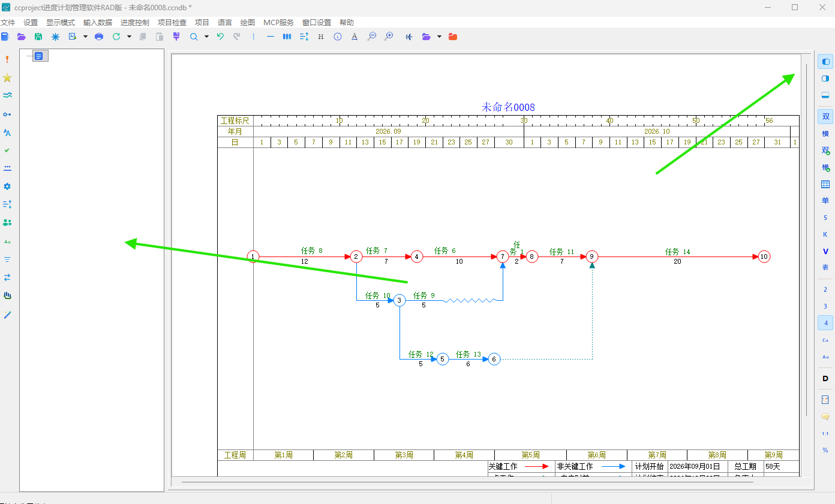Screen dimensions: 835x504
Task: Toggle the bottom panel layout button
Action: pyautogui.click(x=825, y=95)
